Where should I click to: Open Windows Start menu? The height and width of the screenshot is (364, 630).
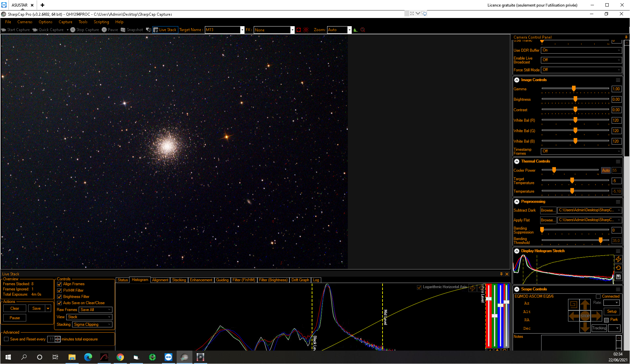(8, 357)
